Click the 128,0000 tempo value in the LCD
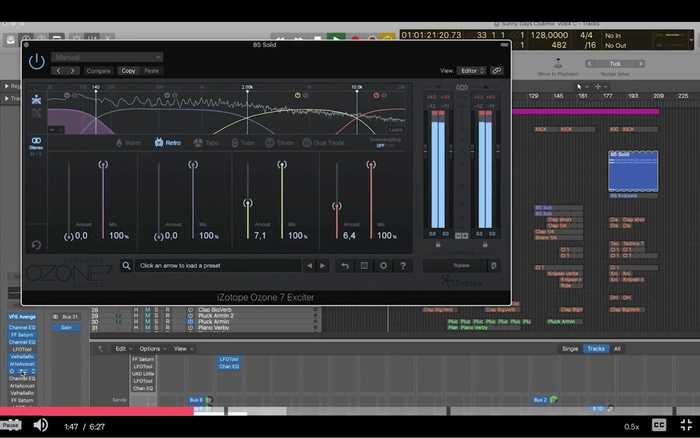700x438 pixels. click(x=549, y=35)
